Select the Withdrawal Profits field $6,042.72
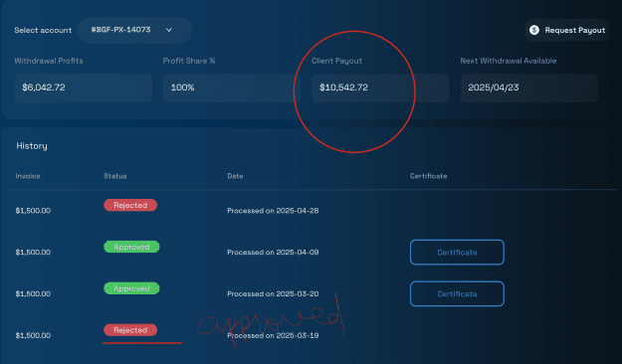This screenshot has width=622, height=364. [x=83, y=88]
